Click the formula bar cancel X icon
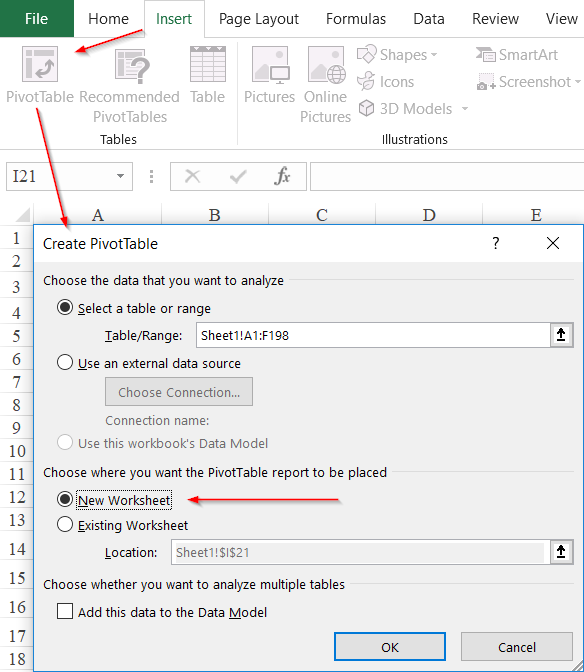This screenshot has width=584, height=672. click(x=192, y=176)
